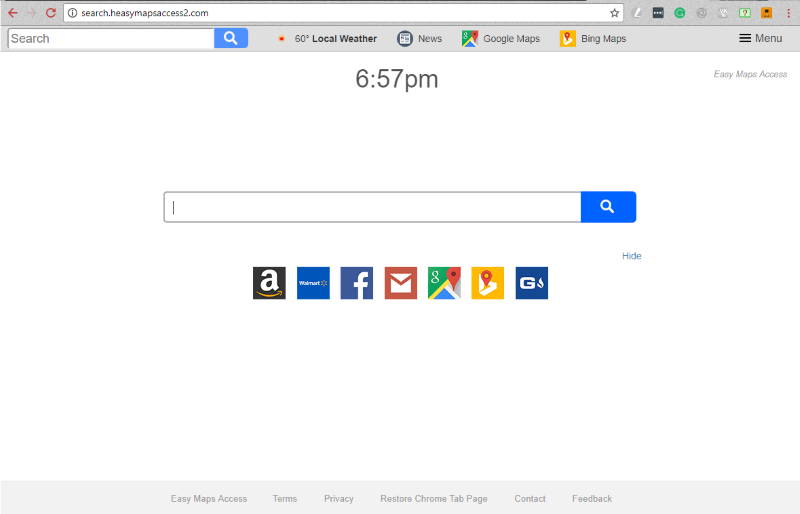Click the small toolbar search button
The height and width of the screenshot is (514, 800).
231,38
